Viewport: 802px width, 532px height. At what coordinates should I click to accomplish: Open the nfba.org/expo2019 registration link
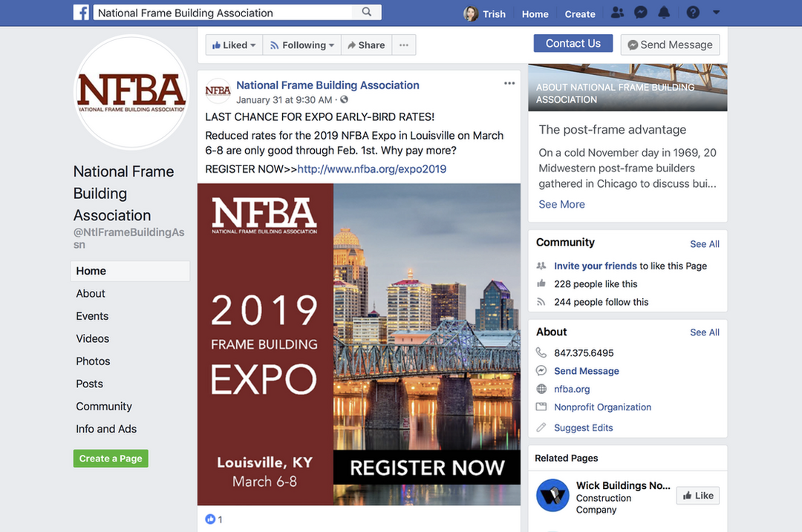(371, 168)
